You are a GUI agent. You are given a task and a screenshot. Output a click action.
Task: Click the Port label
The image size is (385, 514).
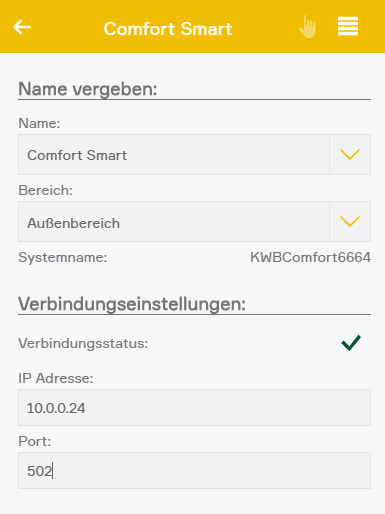tap(35, 441)
